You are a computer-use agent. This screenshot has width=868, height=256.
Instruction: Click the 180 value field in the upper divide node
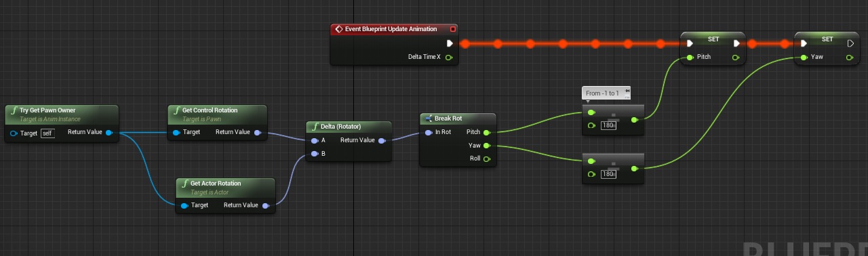[608, 125]
